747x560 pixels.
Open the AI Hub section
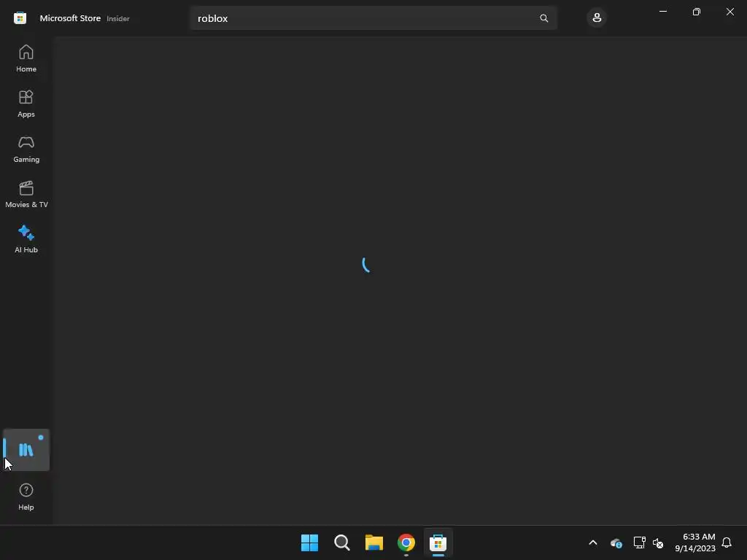[26, 239]
